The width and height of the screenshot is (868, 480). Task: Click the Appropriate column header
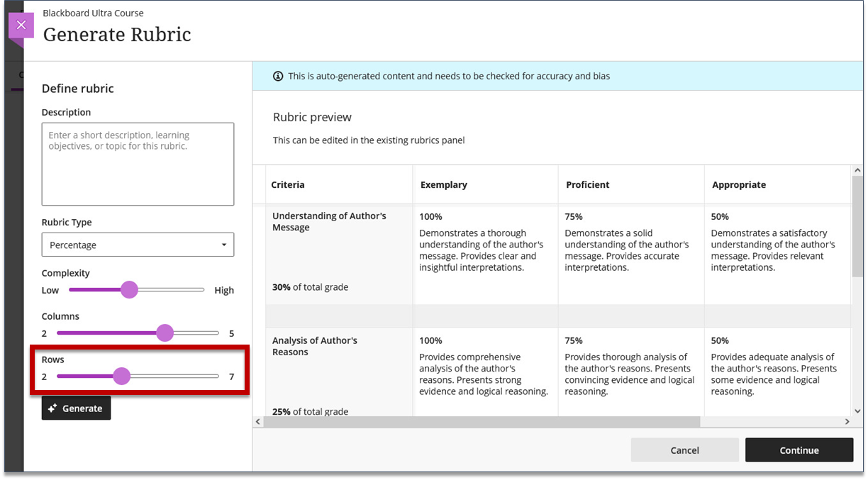pos(739,184)
